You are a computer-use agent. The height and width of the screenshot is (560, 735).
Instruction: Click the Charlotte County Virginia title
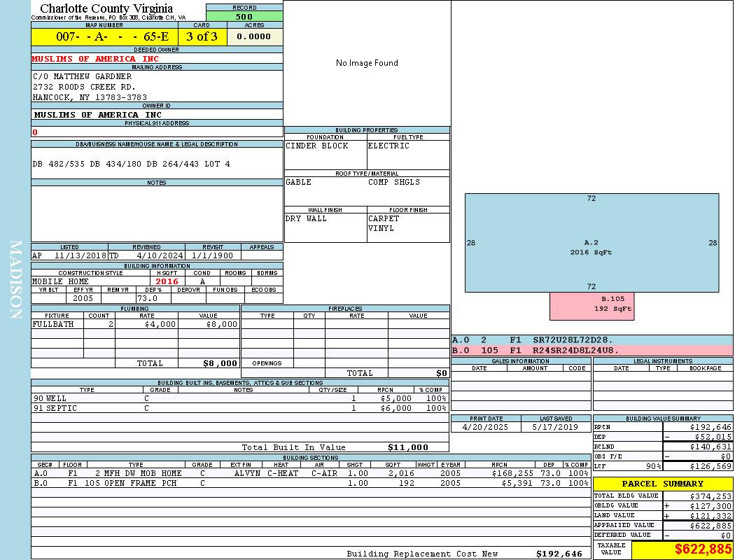point(106,8)
